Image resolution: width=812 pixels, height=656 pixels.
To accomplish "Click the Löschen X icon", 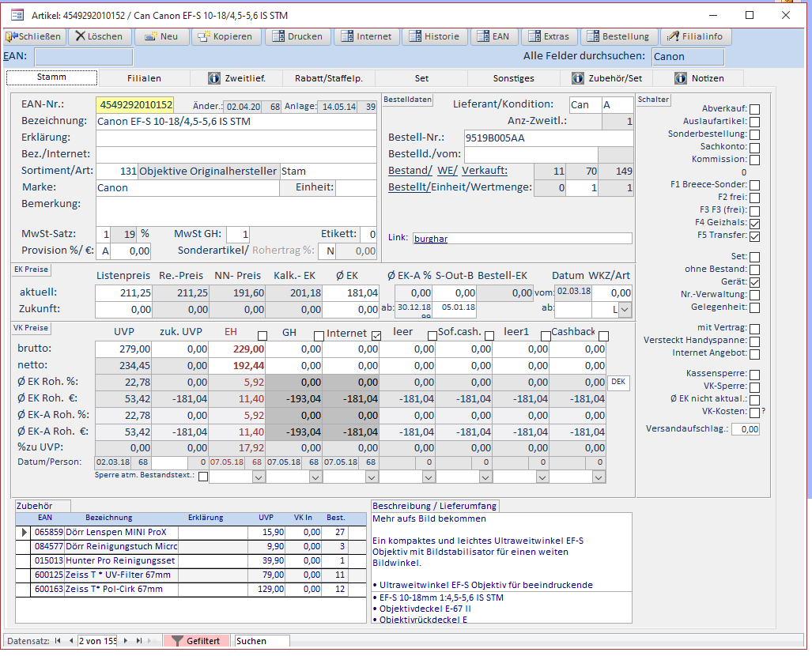I will tap(80, 36).
